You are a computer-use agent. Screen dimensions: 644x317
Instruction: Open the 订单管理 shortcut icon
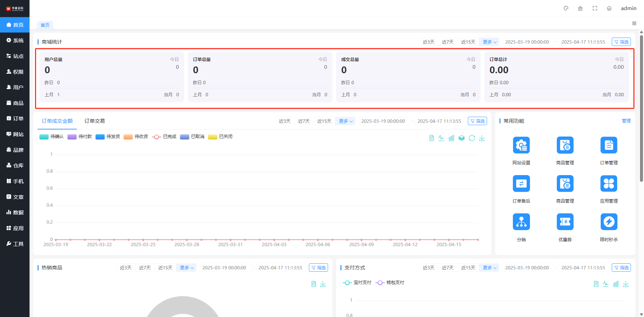pos(608,145)
